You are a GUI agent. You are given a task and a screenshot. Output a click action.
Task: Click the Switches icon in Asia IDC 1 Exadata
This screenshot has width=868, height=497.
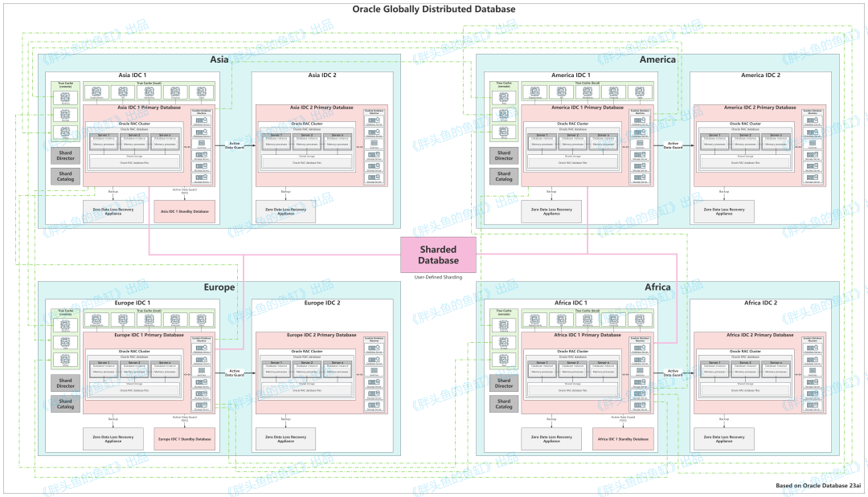point(202,143)
